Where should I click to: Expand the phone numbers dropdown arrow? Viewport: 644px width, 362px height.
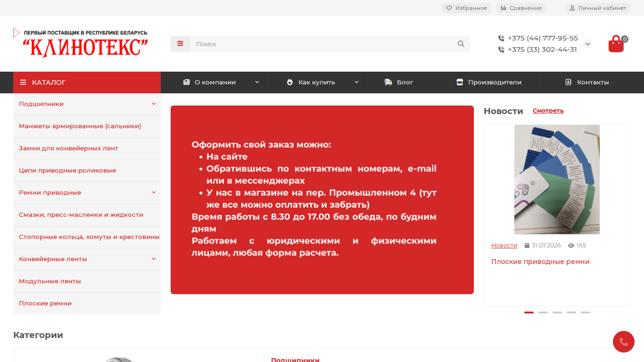[x=587, y=44]
